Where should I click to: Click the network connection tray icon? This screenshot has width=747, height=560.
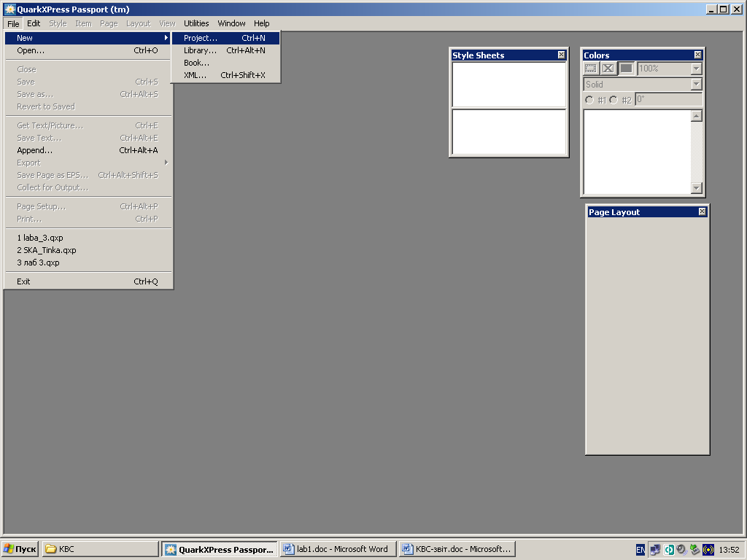tap(655, 550)
